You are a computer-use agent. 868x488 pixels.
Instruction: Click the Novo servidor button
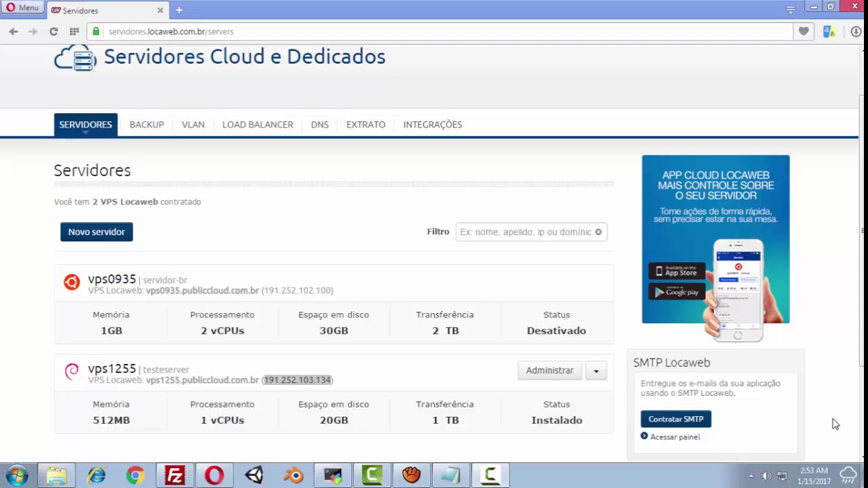pyautogui.click(x=96, y=232)
